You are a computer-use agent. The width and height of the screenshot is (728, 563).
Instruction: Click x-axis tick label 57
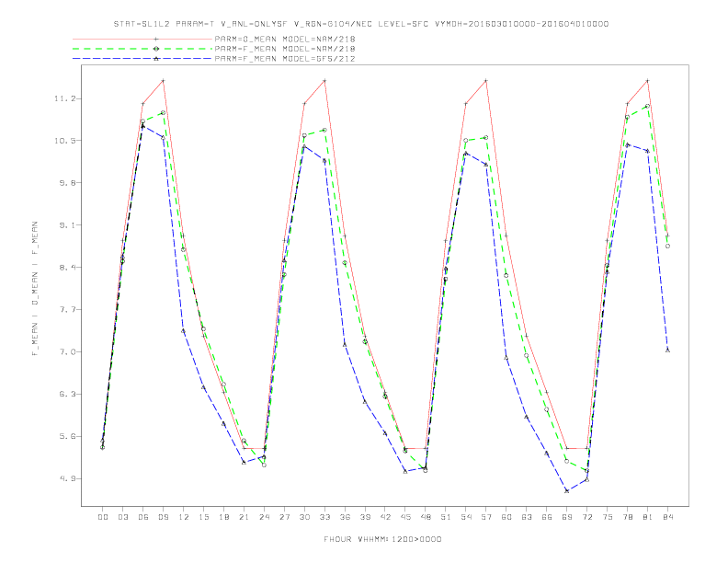pos(486,517)
